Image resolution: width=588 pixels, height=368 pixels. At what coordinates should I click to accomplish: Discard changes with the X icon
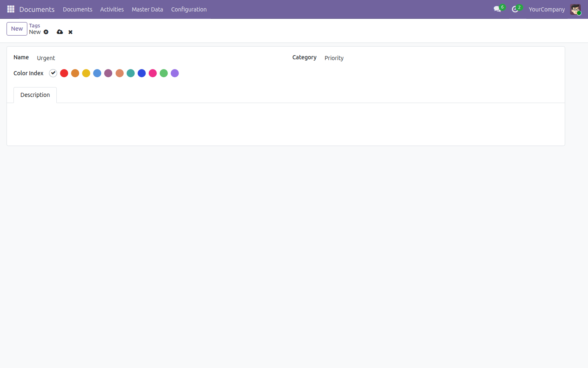tap(71, 32)
